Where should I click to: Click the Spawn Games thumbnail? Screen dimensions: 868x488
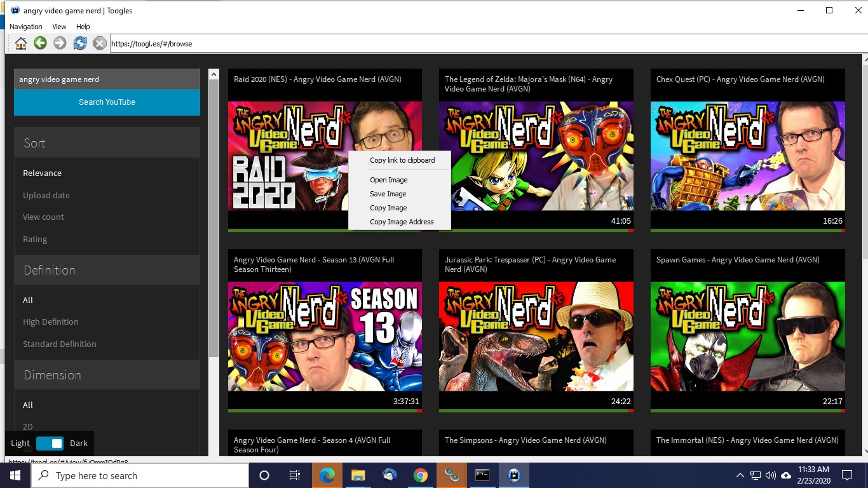[x=748, y=337]
